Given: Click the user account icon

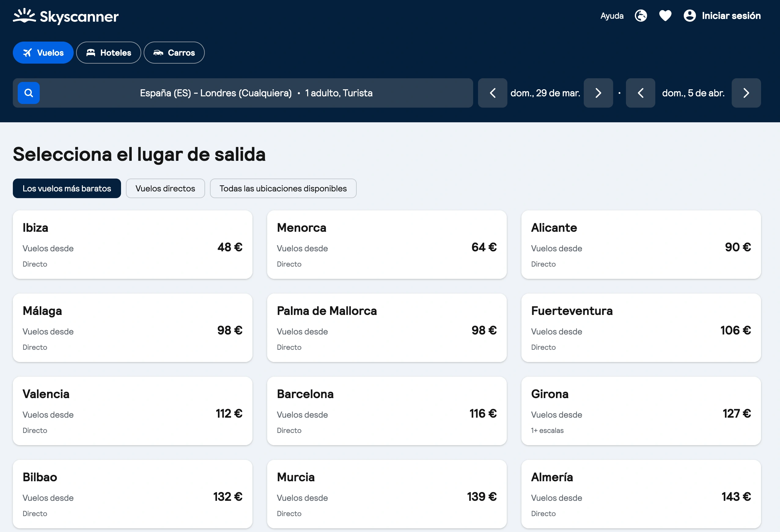Looking at the screenshot, I should 690,15.
